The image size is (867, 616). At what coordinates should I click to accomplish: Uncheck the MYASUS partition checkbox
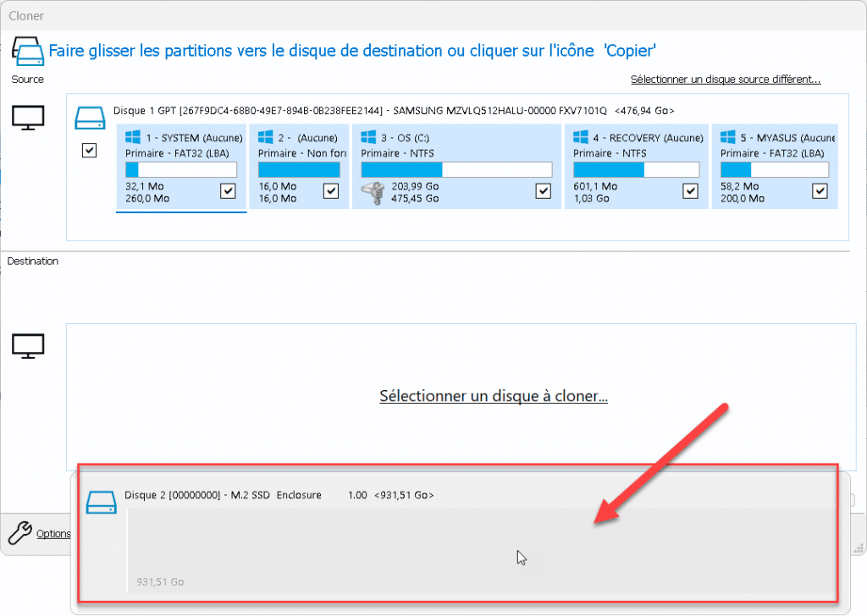pos(820,191)
